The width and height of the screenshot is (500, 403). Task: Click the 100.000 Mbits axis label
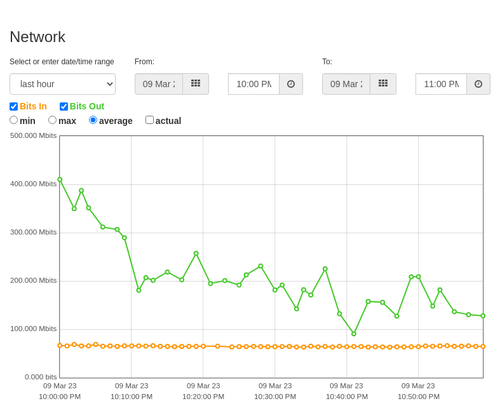coord(33,329)
